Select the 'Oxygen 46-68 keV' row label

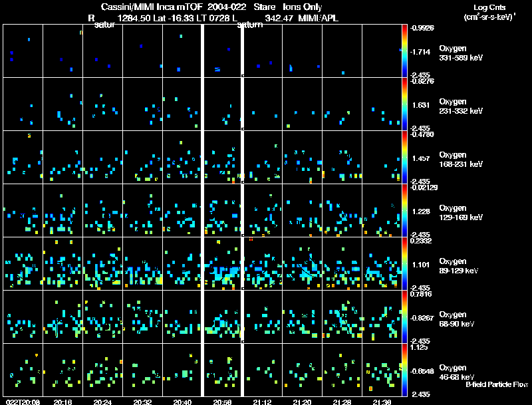pyautogui.click(x=457, y=372)
